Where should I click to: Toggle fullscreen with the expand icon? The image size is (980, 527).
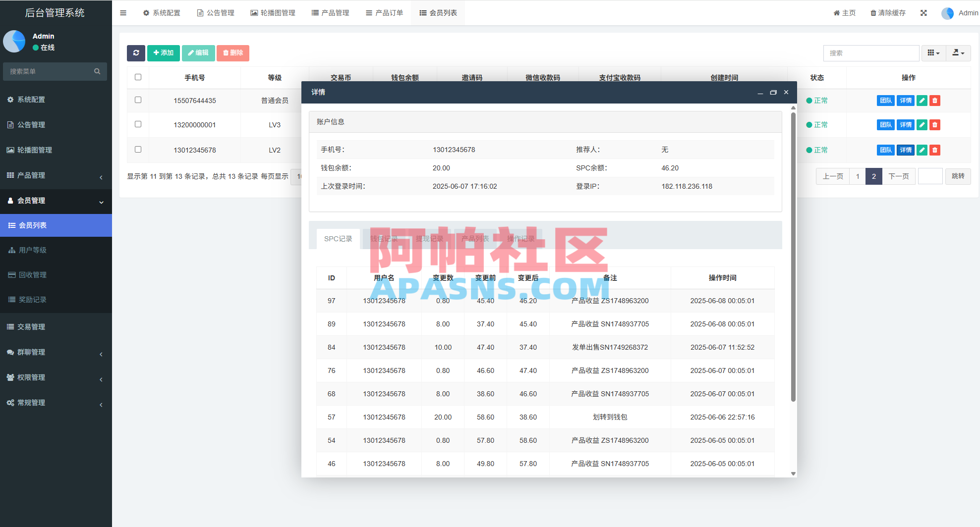[923, 13]
